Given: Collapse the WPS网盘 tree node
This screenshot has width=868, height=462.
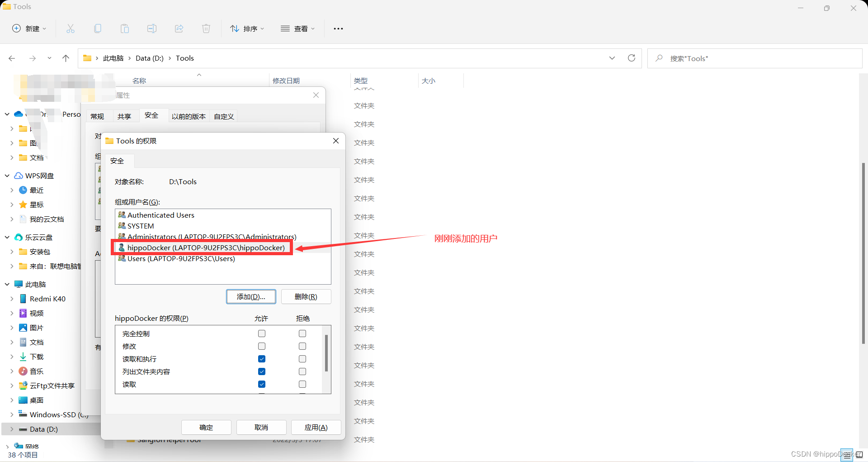Looking at the screenshot, I should point(7,176).
